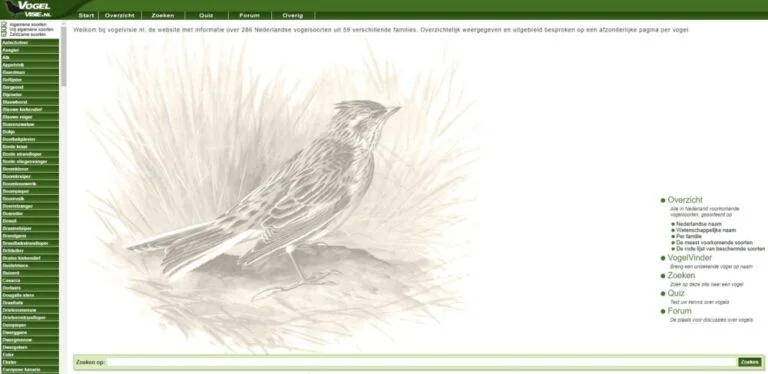Toggle the Vrij algemene soorten checkbox

pyautogui.click(x=4, y=29)
